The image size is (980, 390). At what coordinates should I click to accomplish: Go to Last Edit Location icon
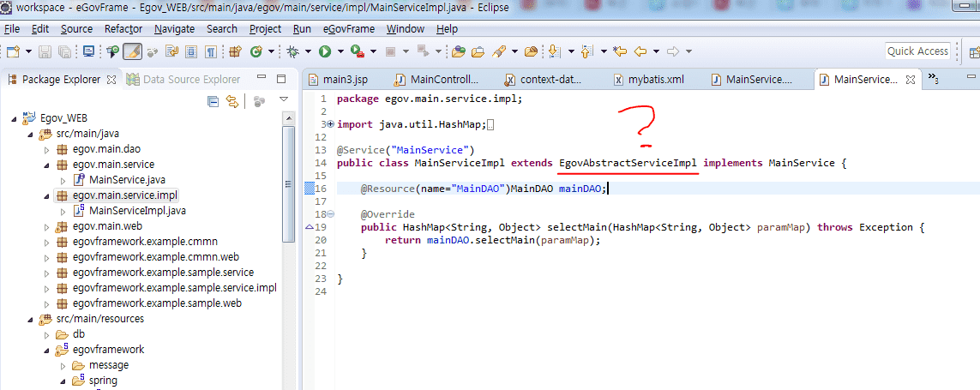pos(619,52)
